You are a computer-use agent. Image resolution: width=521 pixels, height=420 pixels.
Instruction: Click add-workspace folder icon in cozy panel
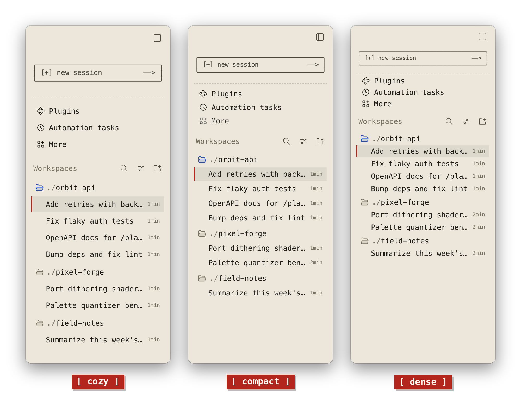pyautogui.click(x=157, y=168)
